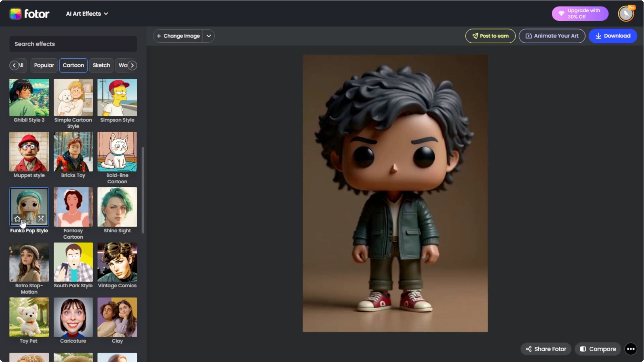Click the Change Image button

pos(178,36)
